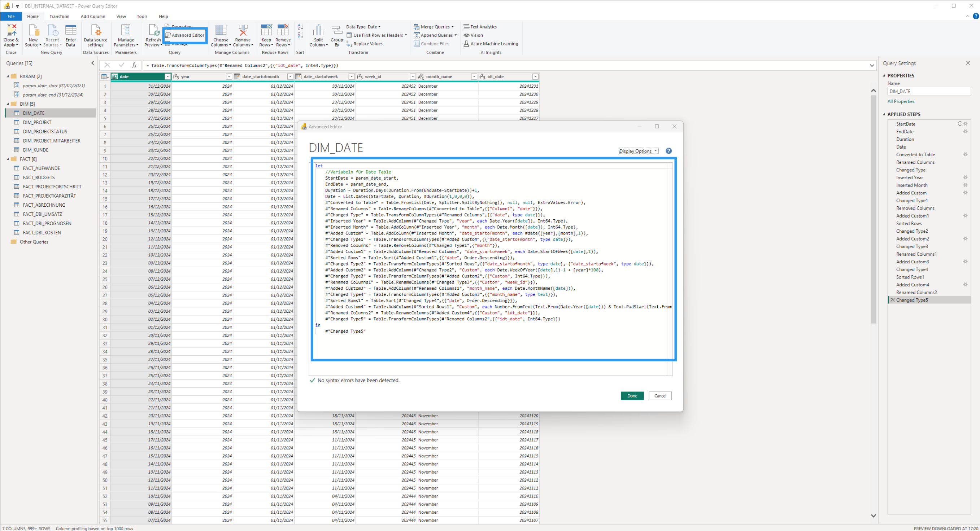Click Azure Machine Learning

(x=491, y=44)
